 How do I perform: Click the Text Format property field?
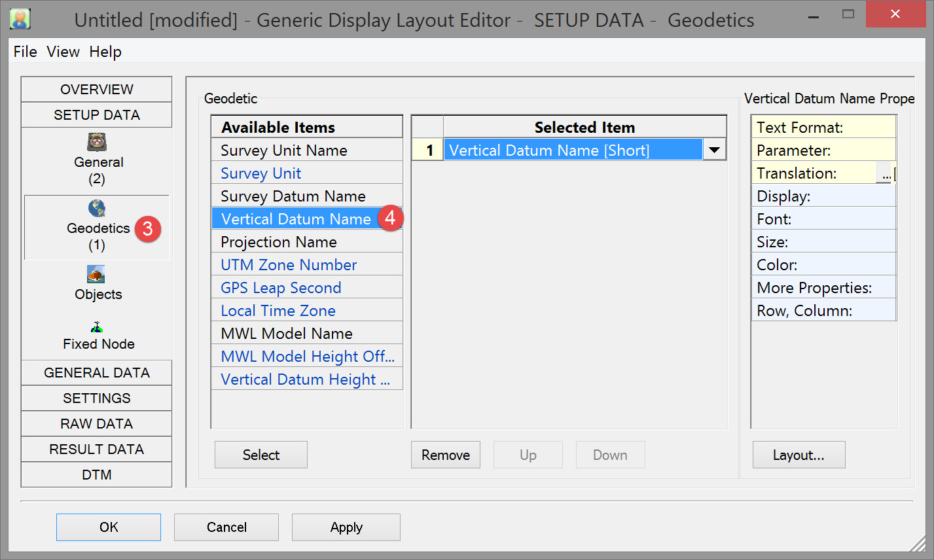point(823,128)
